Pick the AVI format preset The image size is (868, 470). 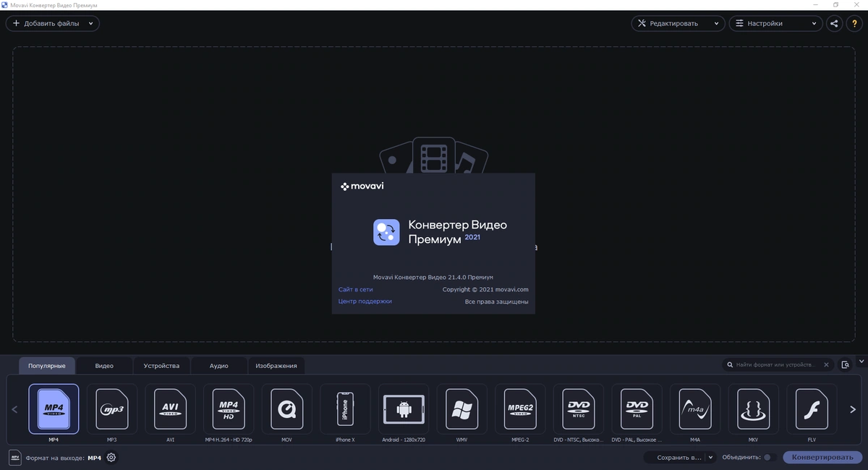170,409
